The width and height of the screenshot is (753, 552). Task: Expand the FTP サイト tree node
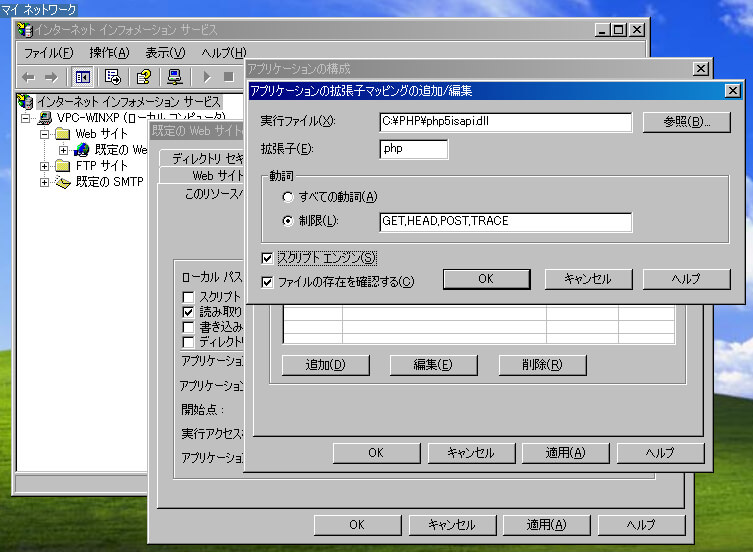tap(45, 166)
